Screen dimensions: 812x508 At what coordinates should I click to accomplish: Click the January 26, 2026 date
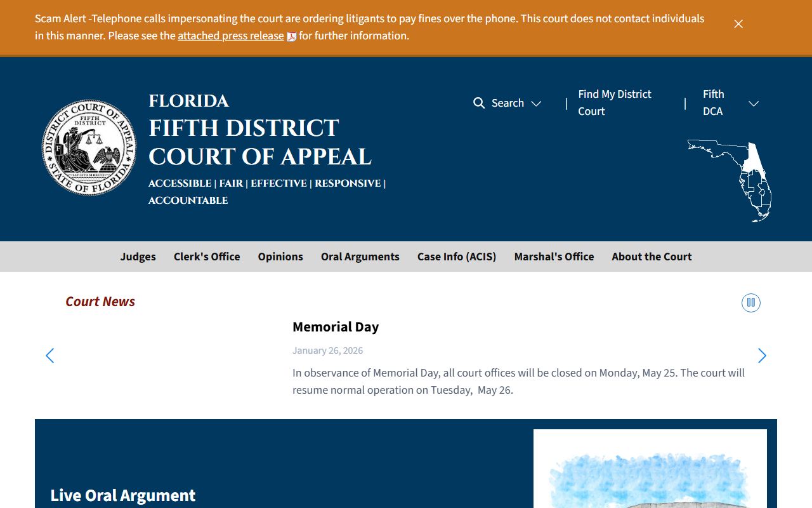(327, 351)
